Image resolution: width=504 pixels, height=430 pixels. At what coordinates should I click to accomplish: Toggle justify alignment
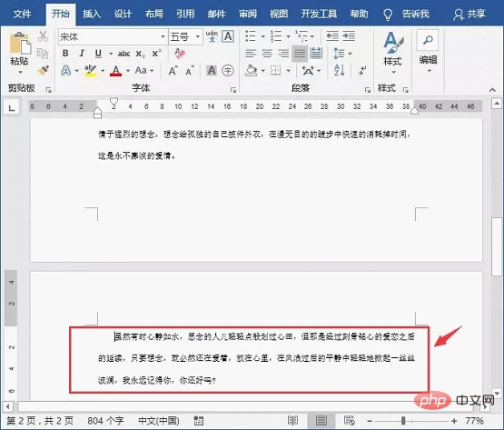click(300, 53)
